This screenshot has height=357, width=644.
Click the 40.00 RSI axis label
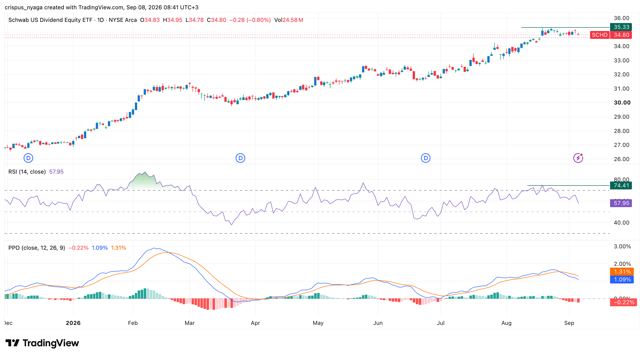click(x=621, y=223)
